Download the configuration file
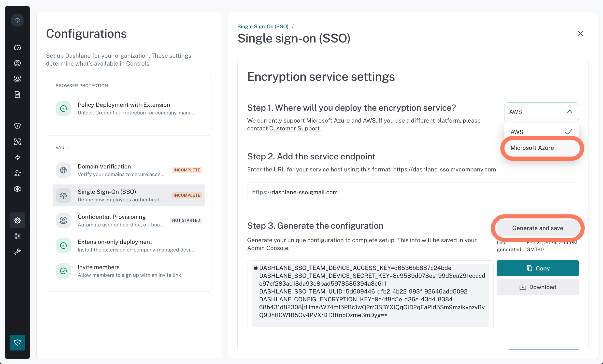This screenshot has width=603, height=364. [x=538, y=287]
